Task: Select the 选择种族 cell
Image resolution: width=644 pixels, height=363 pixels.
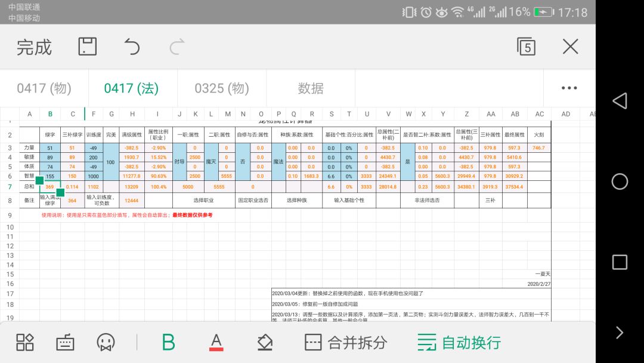Action: [x=296, y=200]
